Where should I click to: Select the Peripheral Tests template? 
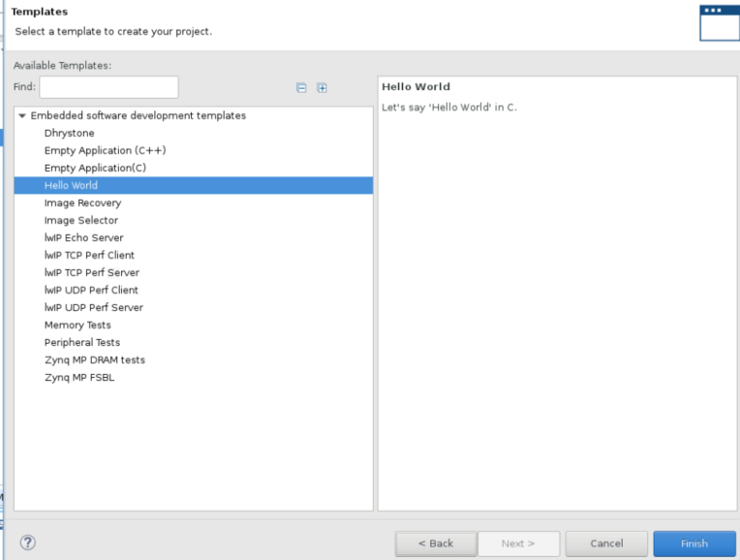click(x=81, y=342)
